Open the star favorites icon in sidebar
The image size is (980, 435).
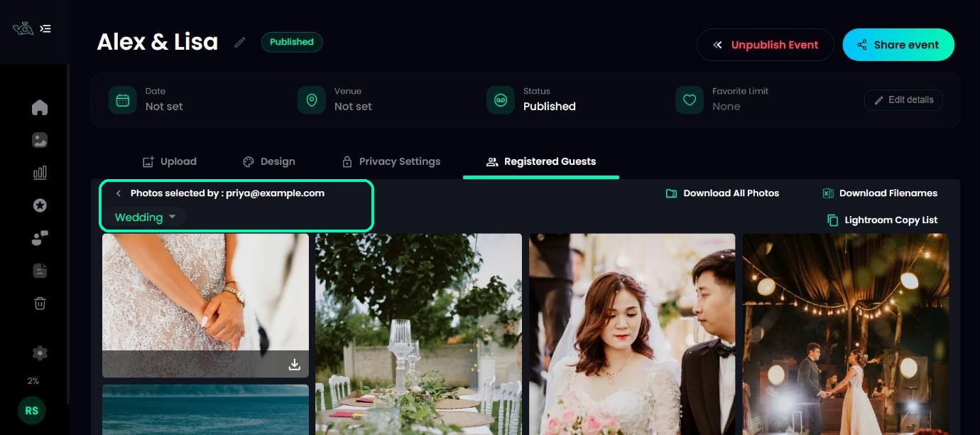click(x=40, y=205)
